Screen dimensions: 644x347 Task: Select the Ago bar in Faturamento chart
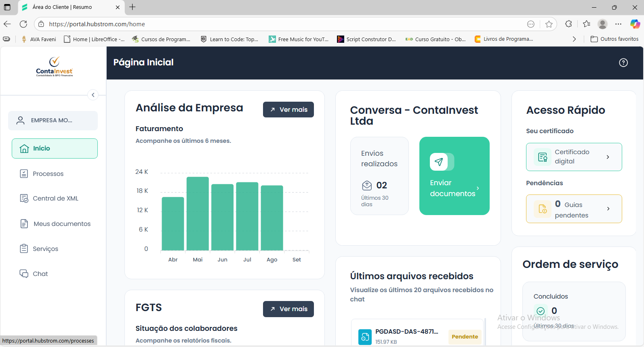pyautogui.click(x=272, y=218)
